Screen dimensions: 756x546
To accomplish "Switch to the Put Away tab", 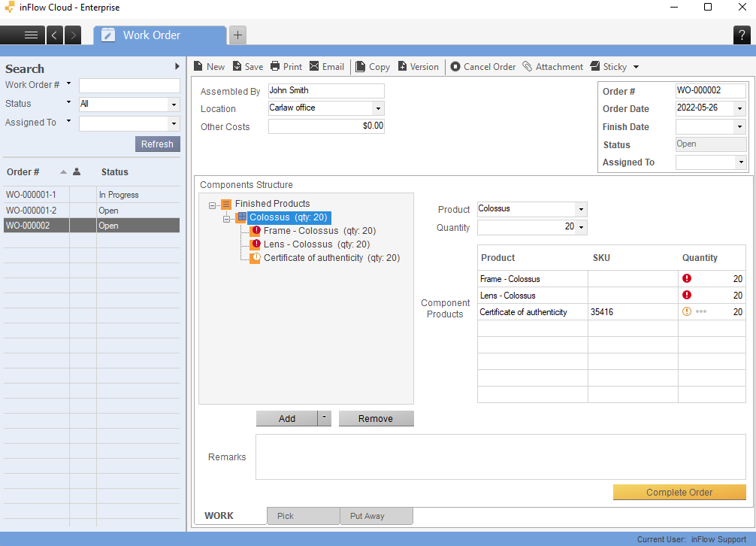I will point(376,516).
